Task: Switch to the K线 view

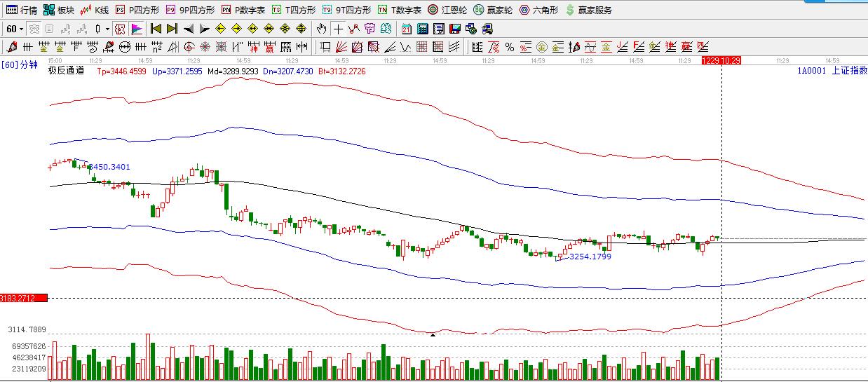Action: 94,10
